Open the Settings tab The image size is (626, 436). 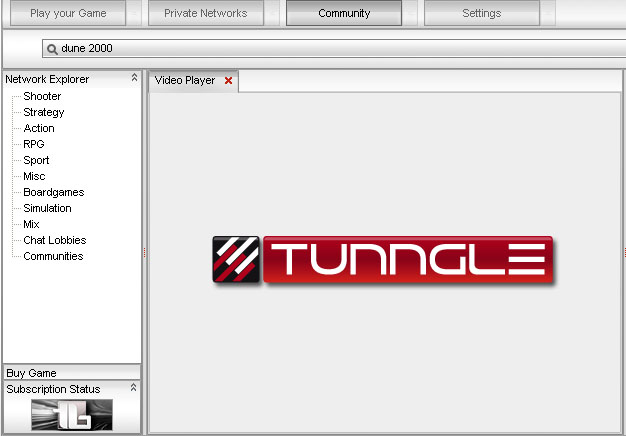point(481,13)
